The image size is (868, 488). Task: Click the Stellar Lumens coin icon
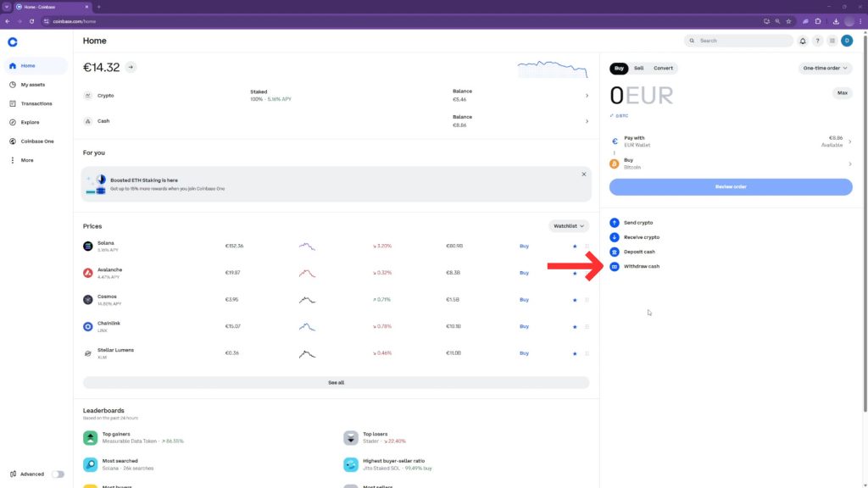click(88, 353)
